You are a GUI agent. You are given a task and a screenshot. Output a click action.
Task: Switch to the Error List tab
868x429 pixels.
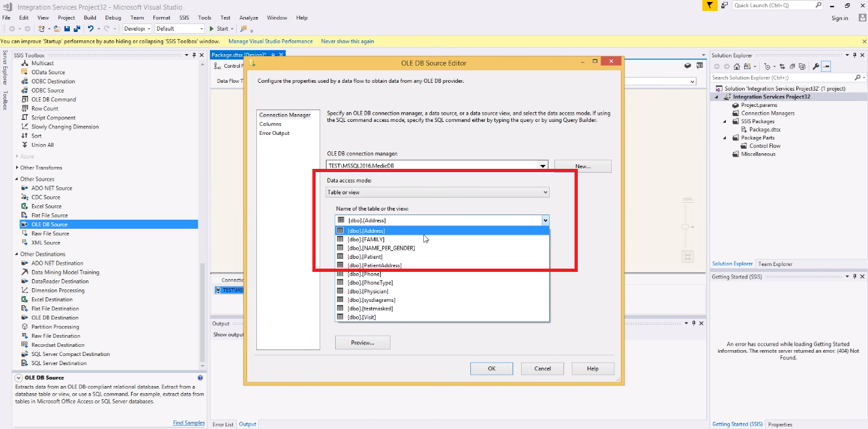tap(223, 424)
